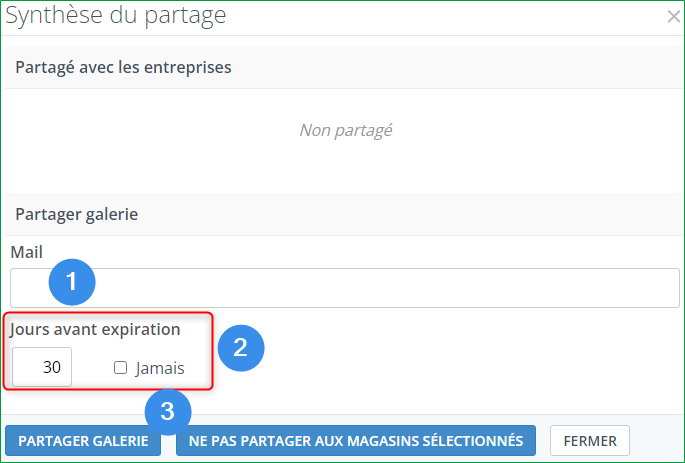The image size is (685, 463).
Task: Click the Mail field label
Action: pos(27,252)
